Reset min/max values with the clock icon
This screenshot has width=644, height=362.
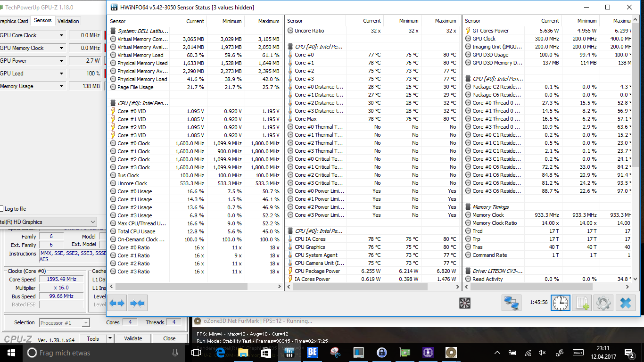click(x=560, y=303)
